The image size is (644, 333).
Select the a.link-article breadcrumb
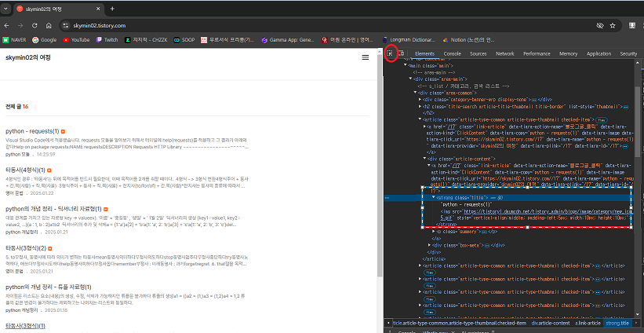[x=588, y=323]
